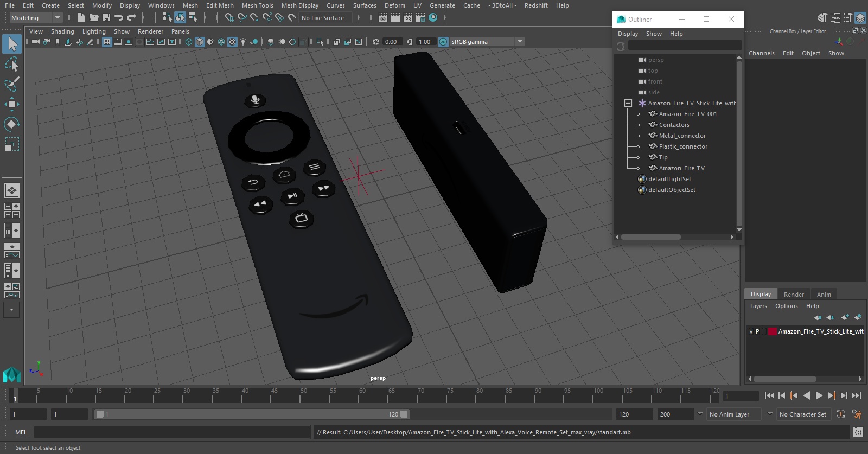Open the Channels menu in Channel Box
This screenshot has height=454, width=868.
coord(761,53)
